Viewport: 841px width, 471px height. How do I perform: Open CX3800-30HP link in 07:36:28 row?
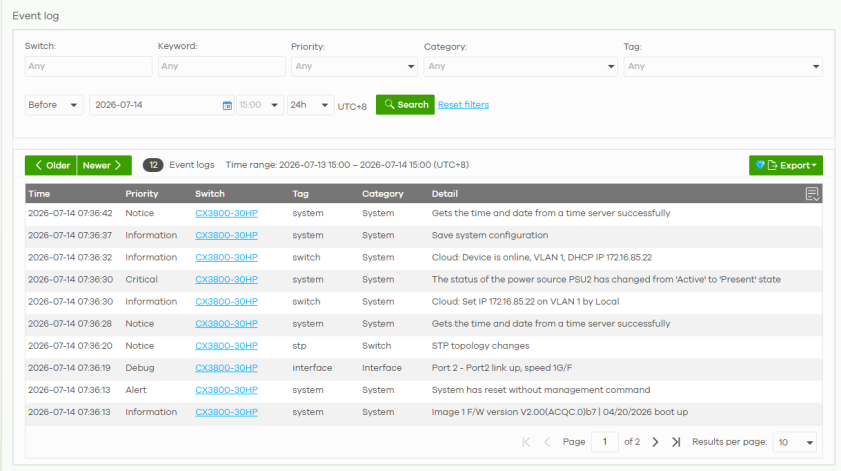[226, 323]
